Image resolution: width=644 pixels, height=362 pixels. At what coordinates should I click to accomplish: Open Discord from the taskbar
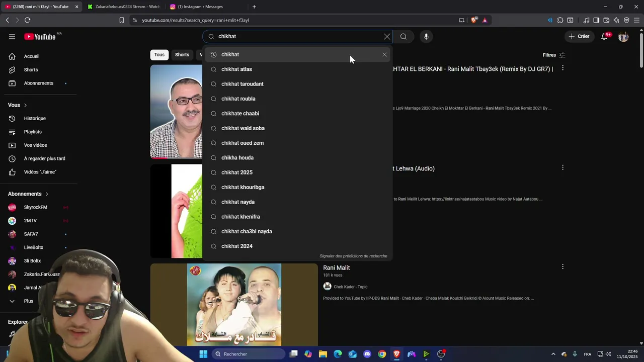tap(367, 354)
